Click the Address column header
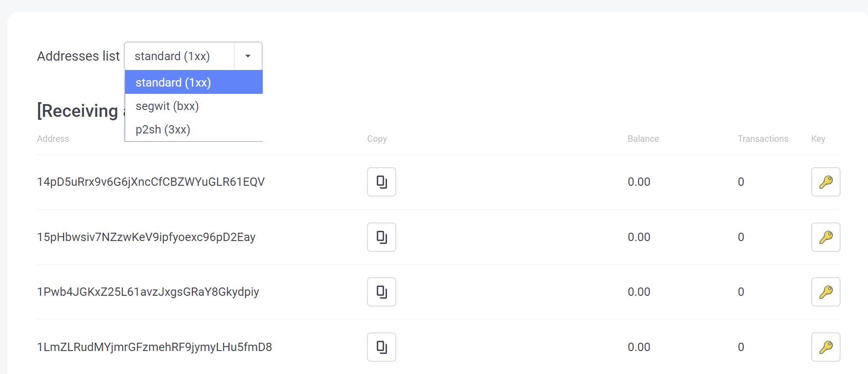The height and width of the screenshot is (374, 868). tap(53, 139)
